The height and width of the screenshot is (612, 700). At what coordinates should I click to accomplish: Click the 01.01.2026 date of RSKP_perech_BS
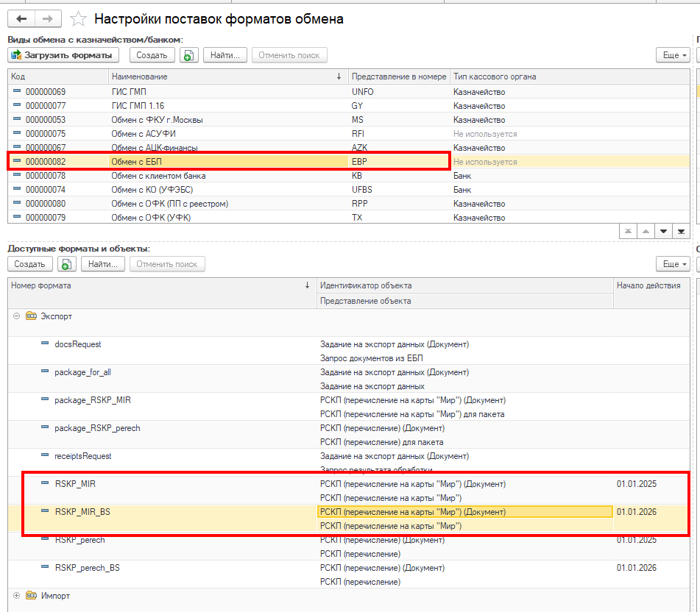coord(637,568)
